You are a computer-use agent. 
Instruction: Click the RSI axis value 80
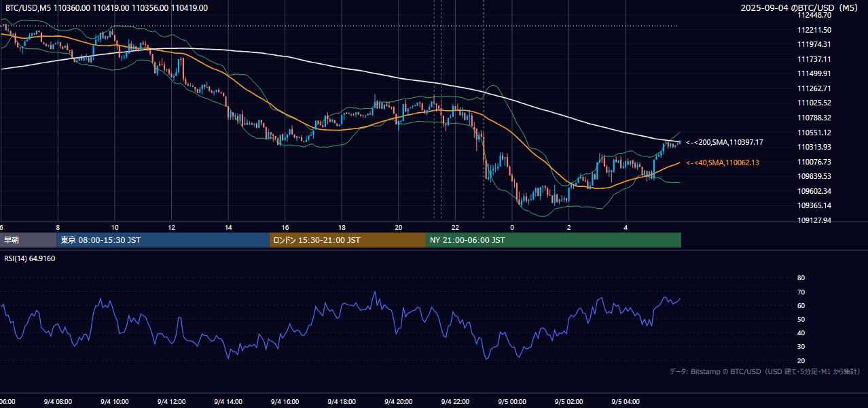tap(801, 278)
